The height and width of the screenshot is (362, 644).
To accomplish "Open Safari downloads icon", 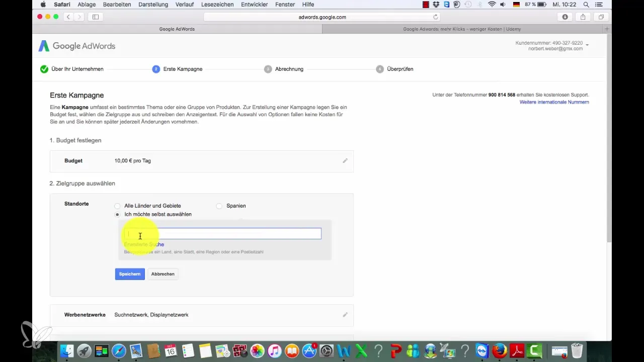I will point(565,17).
